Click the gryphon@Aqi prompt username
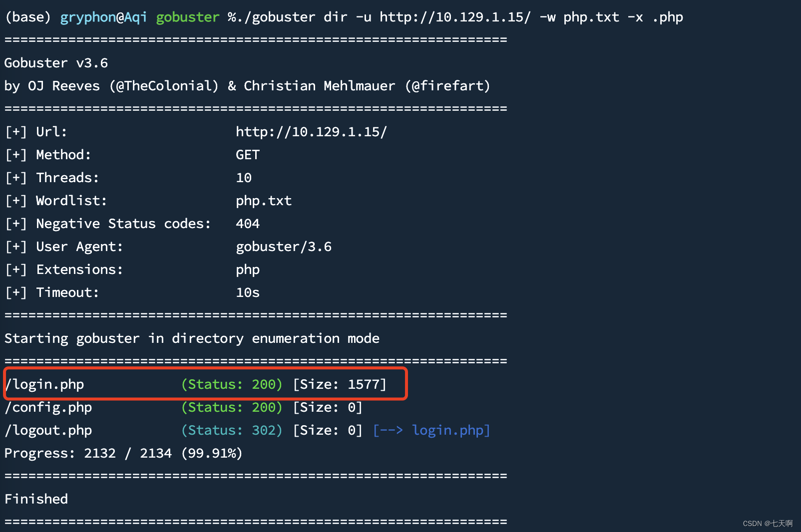801x532 pixels. (x=103, y=17)
